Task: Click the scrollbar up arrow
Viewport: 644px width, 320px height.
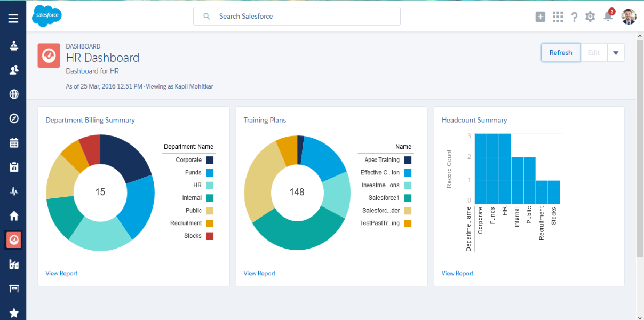Action: (640, 36)
